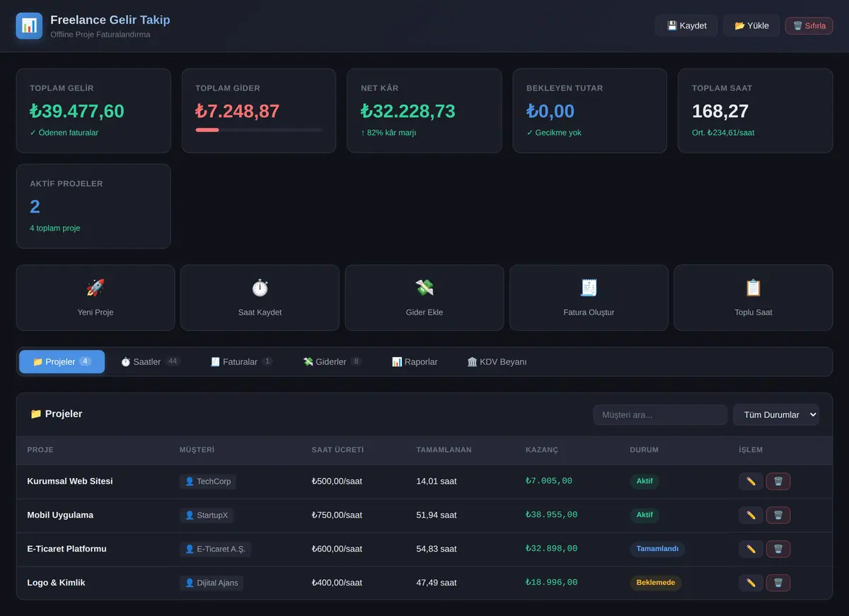Focus the Müşteri ara search field
This screenshot has height=616, width=849.
click(x=660, y=415)
